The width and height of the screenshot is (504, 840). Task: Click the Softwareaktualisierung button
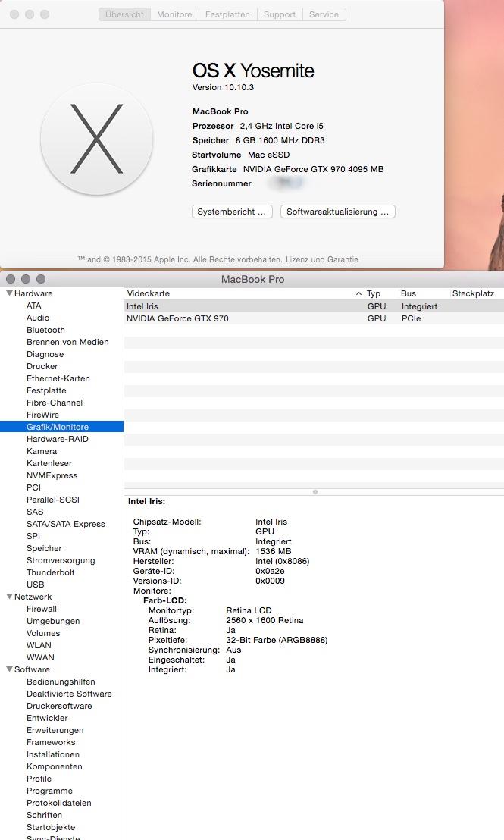point(337,212)
